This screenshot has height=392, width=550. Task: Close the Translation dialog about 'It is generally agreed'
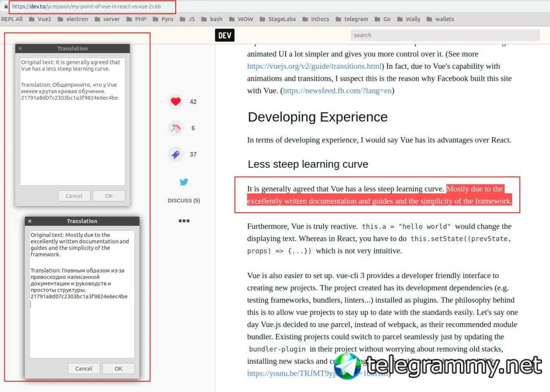(x=20, y=49)
